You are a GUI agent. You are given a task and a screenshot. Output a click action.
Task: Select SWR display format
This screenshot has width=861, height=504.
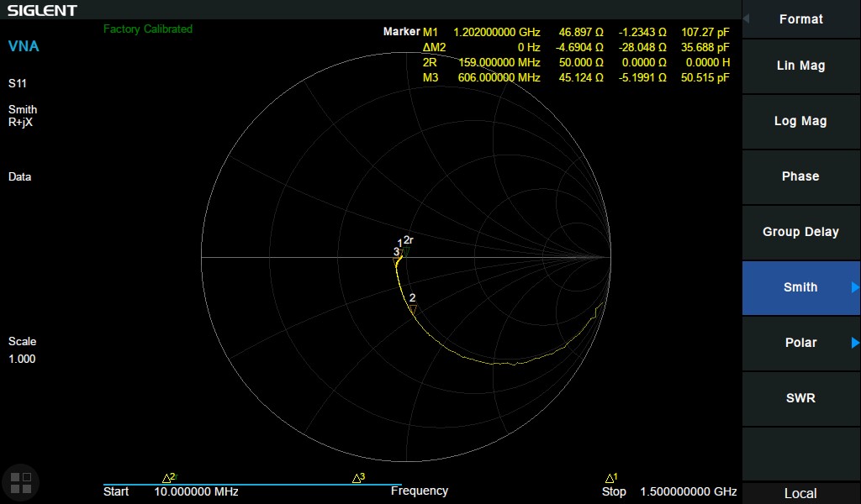[800, 398]
